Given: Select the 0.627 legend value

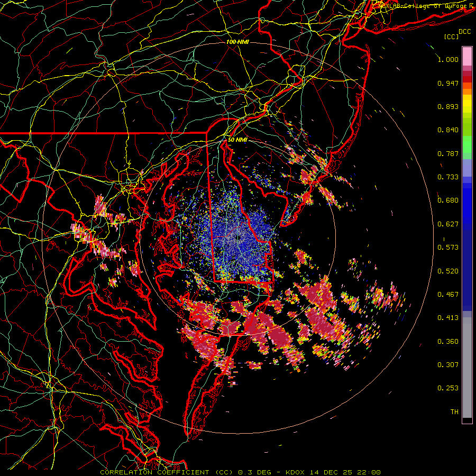Looking at the screenshot, I should [448, 224].
